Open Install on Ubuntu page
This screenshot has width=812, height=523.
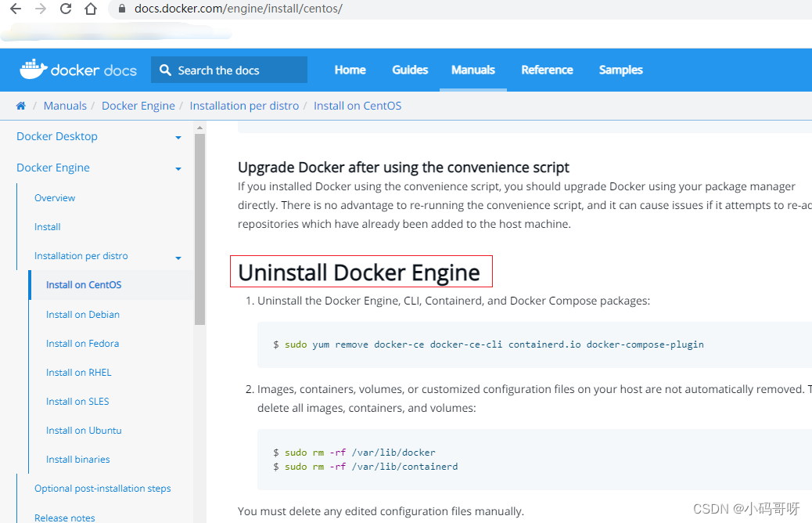click(x=84, y=431)
